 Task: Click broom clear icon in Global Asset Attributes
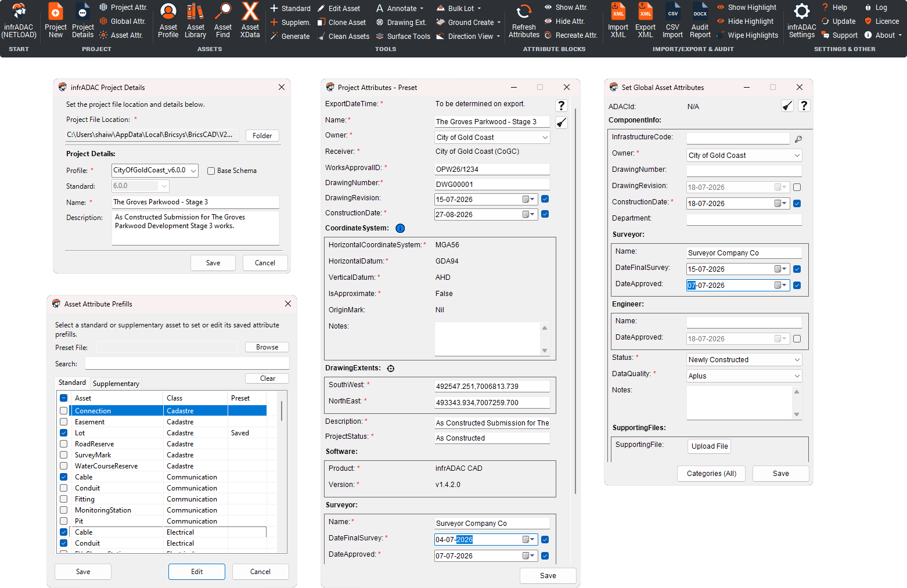(x=787, y=106)
